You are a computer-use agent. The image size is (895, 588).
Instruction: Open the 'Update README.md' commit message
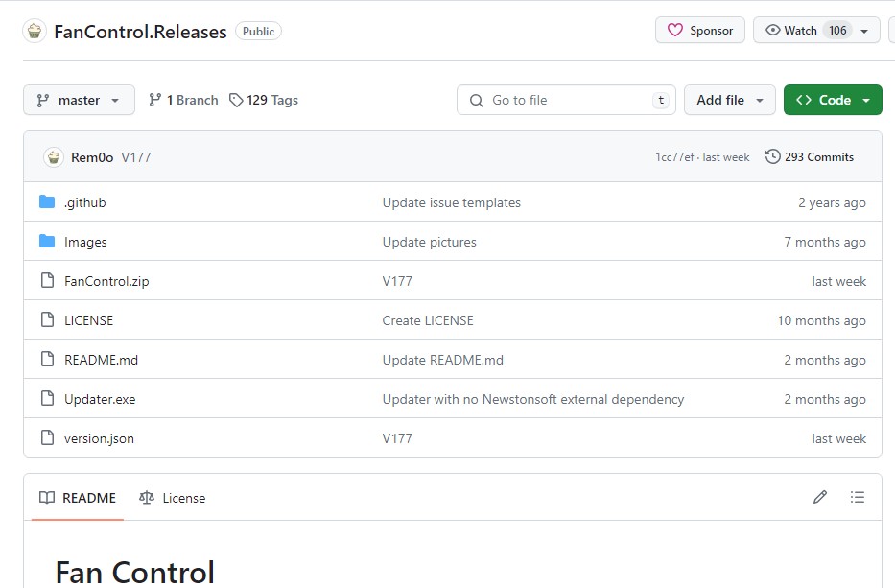point(443,360)
